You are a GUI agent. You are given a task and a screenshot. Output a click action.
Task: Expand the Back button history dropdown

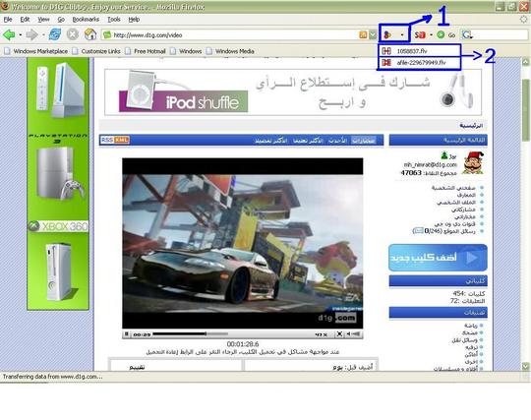click(21, 34)
